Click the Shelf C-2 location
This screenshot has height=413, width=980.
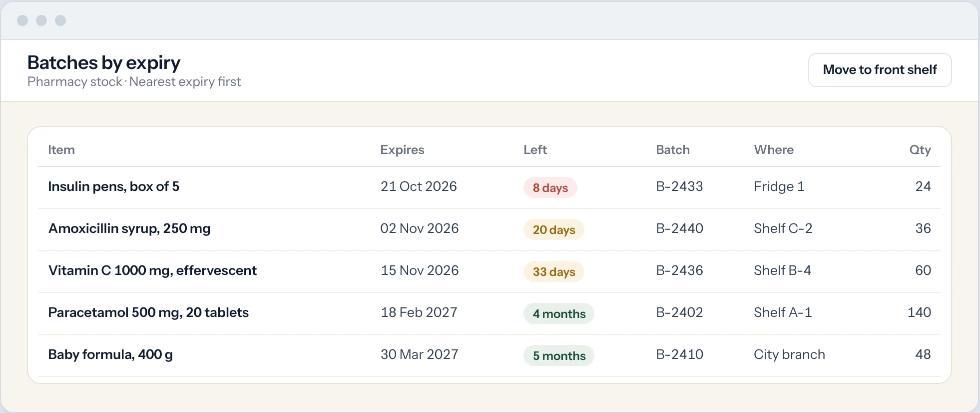[x=783, y=228]
